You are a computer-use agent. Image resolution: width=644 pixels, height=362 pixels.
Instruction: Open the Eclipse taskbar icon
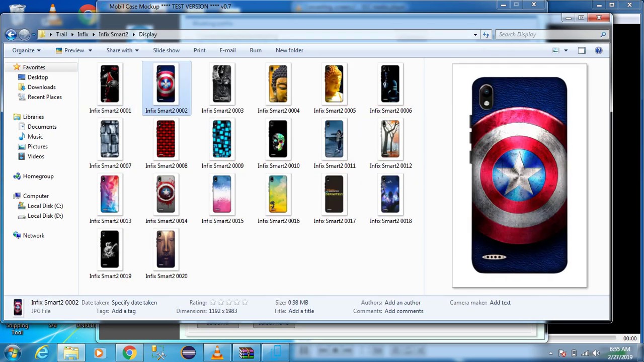click(189, 353)
